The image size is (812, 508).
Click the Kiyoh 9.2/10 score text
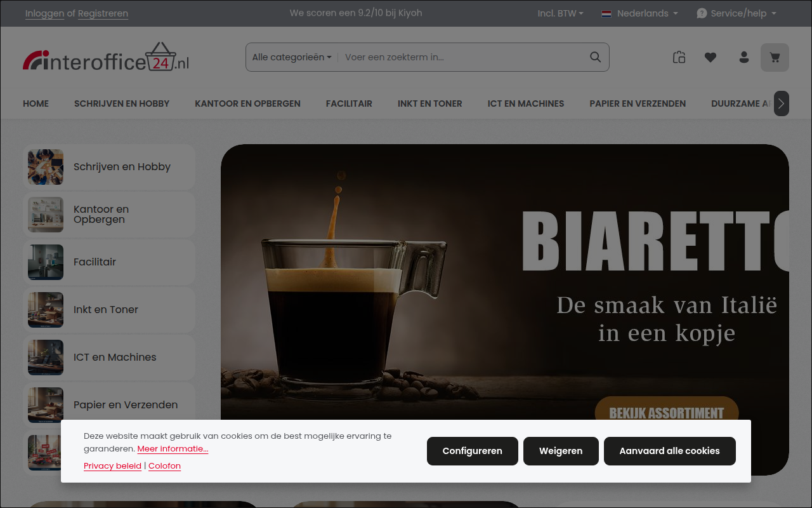click(356, 13)
